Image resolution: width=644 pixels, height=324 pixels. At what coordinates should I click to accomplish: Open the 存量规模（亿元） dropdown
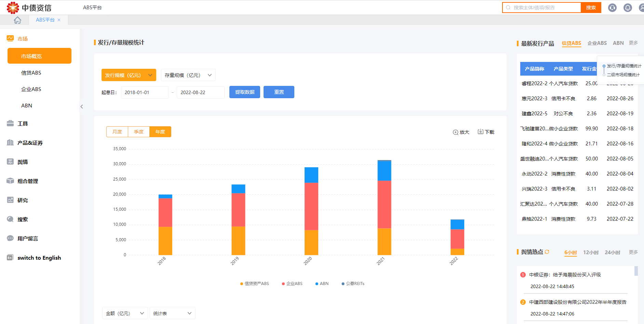click(188, 75)
